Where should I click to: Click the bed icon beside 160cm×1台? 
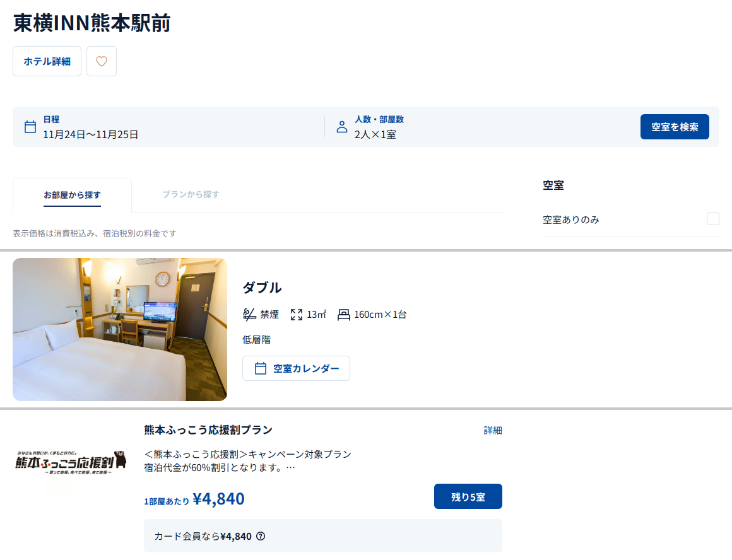[x=343, y=315]
